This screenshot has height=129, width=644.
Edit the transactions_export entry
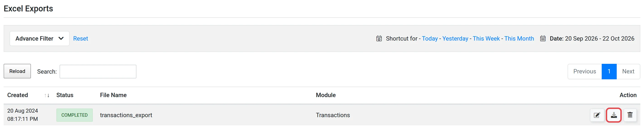point(597,115)
